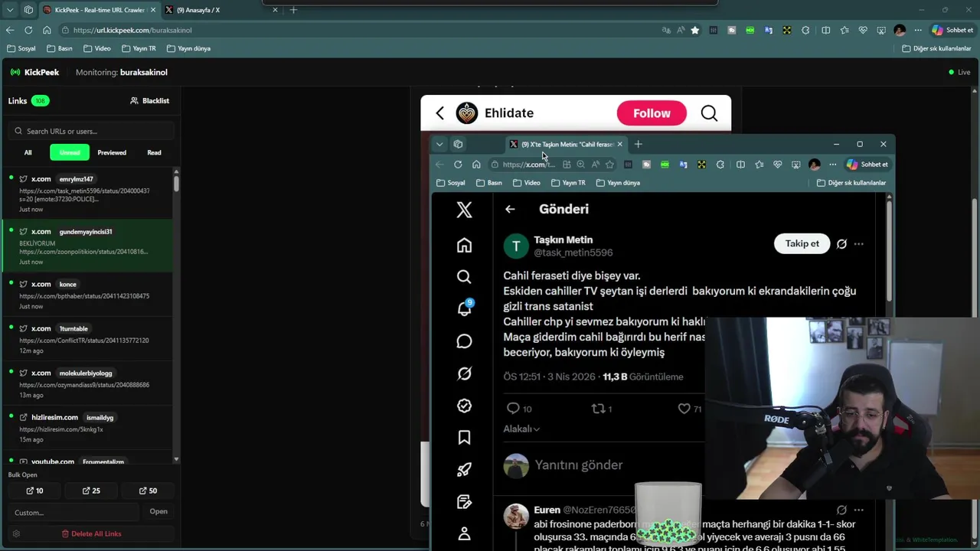980x551 pixels.
Task: Open tab search chevron in KickPeek window
Action: click(x=10, y=10)
